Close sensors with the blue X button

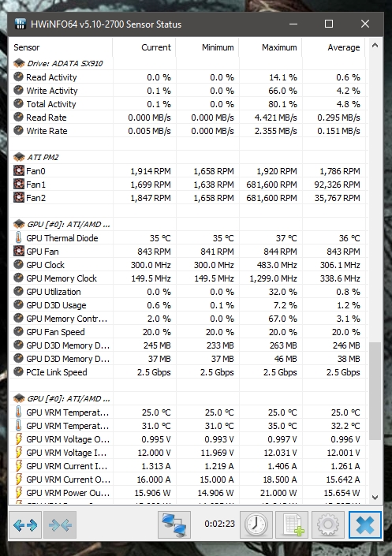pos(364,524)
